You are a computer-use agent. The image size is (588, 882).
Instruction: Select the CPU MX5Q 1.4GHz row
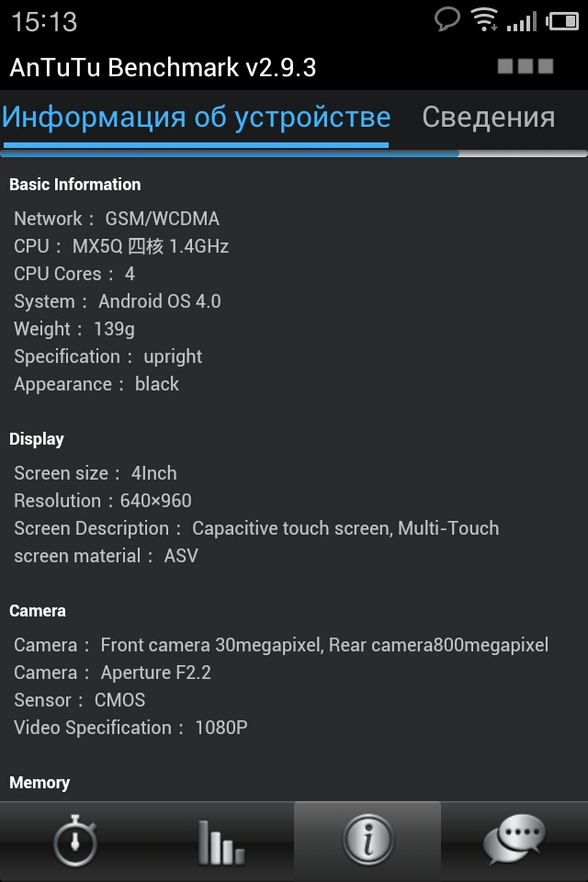(121, 246)
